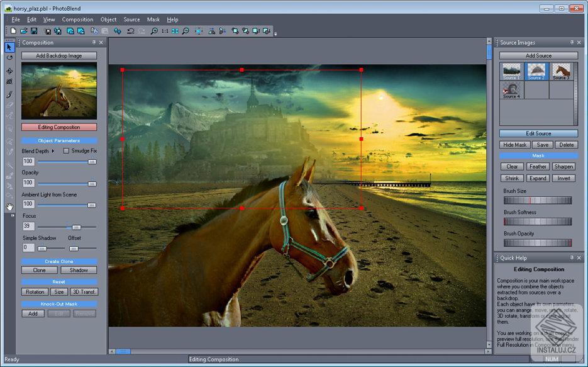
Task: Open the Composition menu
Action: point(77,20)
